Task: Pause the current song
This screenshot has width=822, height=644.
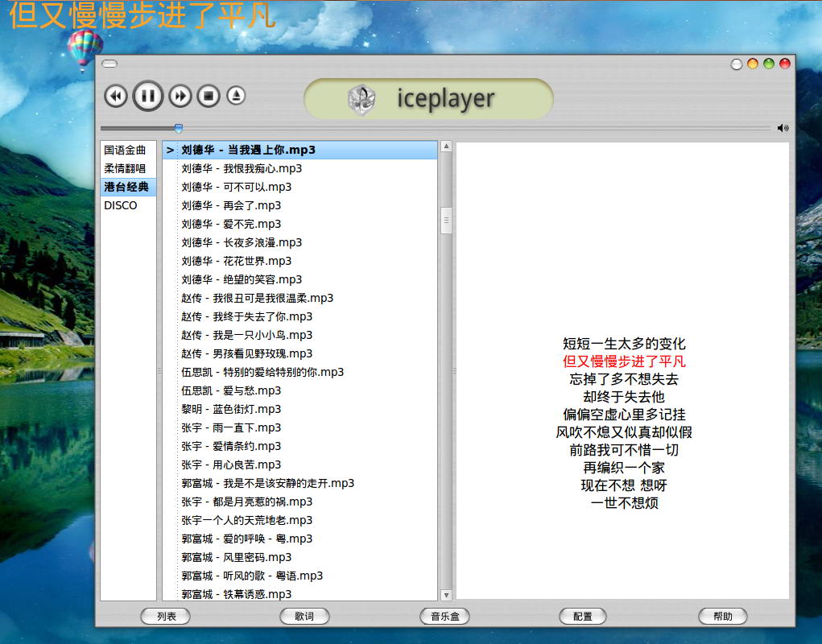Action: [x=148, y=96]
